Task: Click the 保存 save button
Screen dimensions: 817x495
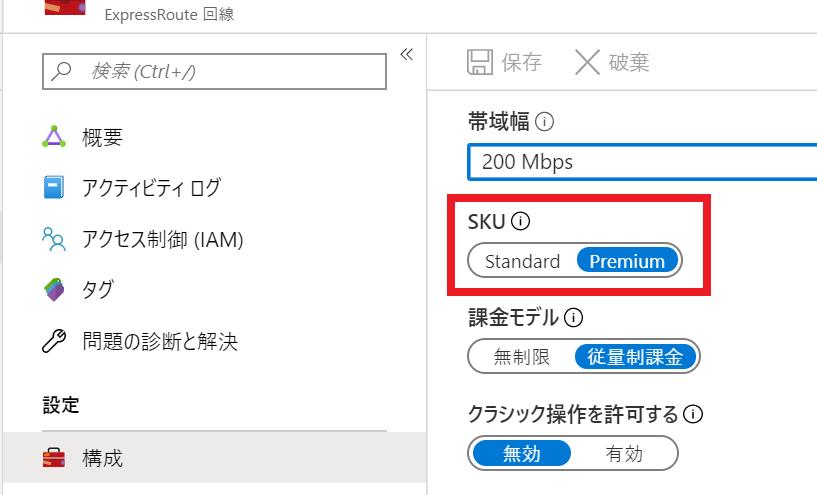Action: (x=505, y=63)
